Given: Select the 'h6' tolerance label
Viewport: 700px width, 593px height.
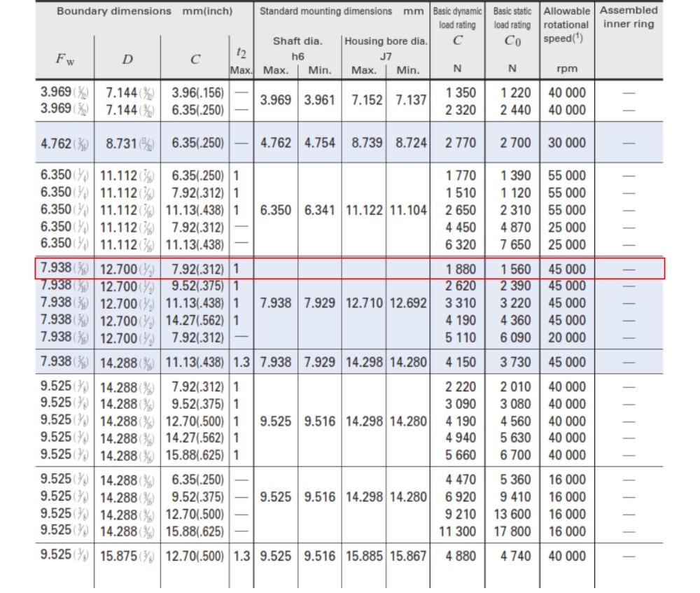Looking at the screenshot, I should (x=297, y=56).
